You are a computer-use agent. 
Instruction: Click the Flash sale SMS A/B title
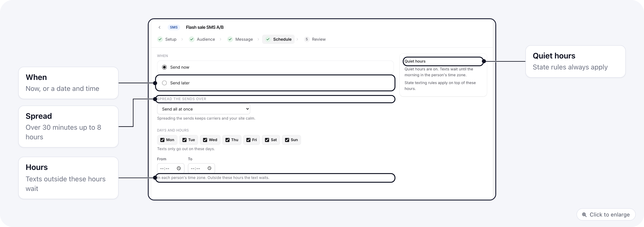point(205,27)
